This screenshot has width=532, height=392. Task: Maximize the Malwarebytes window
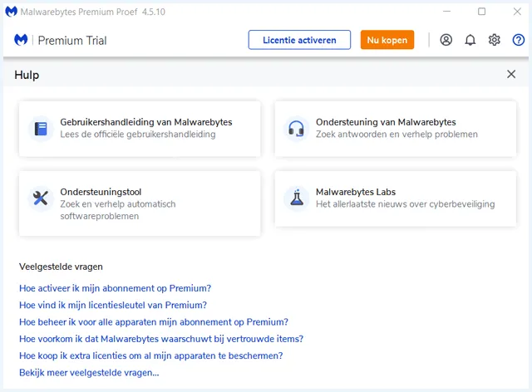(481, 12)
